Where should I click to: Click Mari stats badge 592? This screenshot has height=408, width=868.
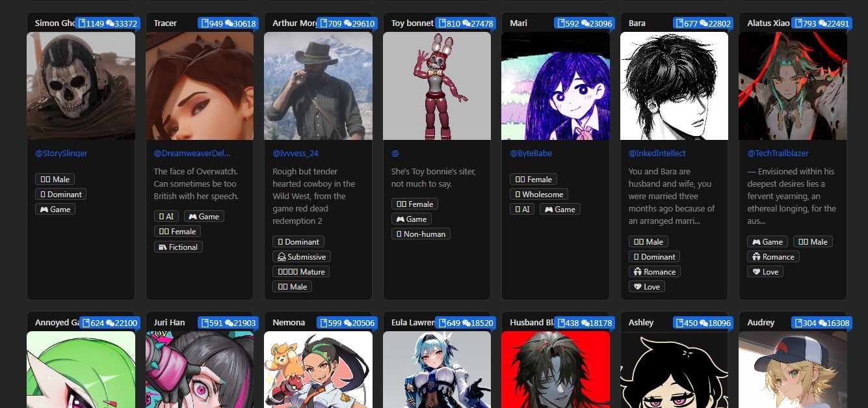(x=584, y=23)
